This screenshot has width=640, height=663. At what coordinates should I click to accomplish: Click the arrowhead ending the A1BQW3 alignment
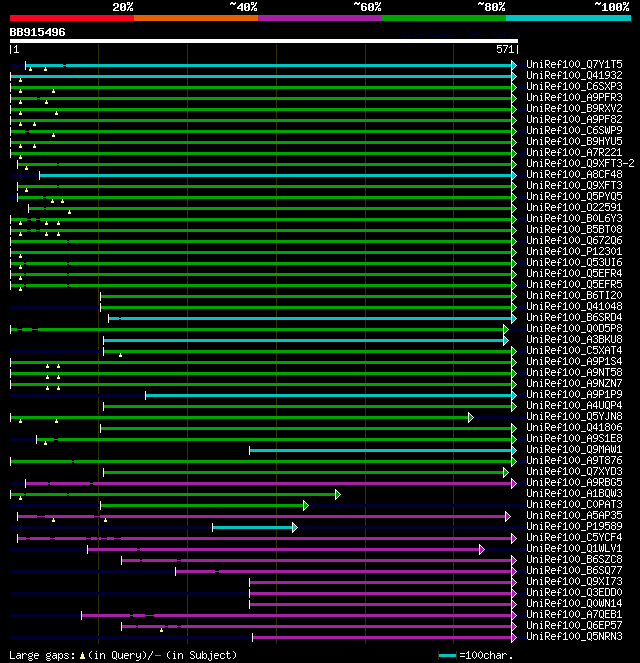338,494
